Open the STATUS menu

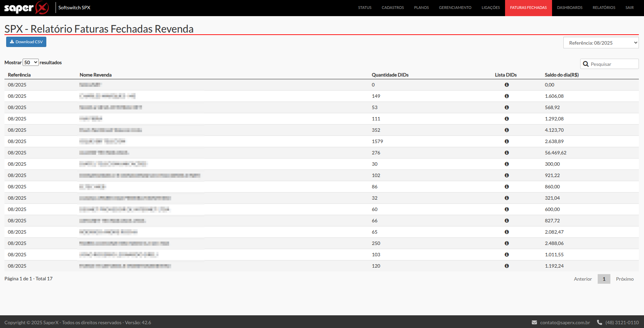(365, 8)
